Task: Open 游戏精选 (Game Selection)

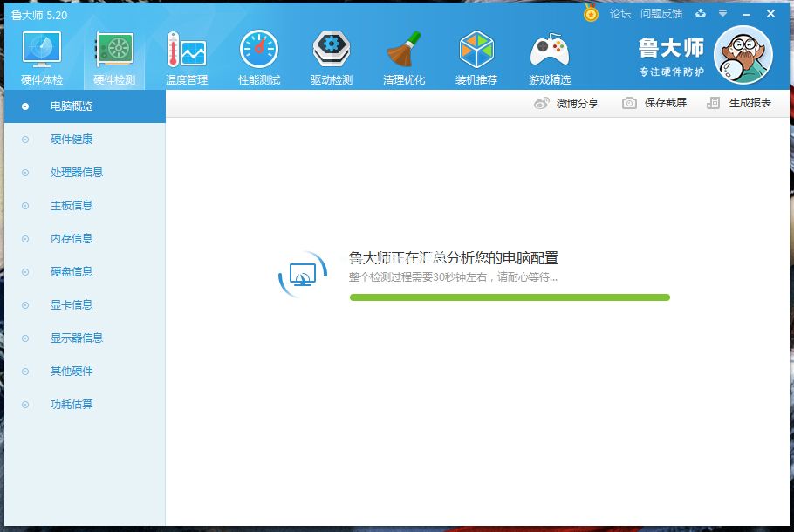Action: click(x=549, y=56)
